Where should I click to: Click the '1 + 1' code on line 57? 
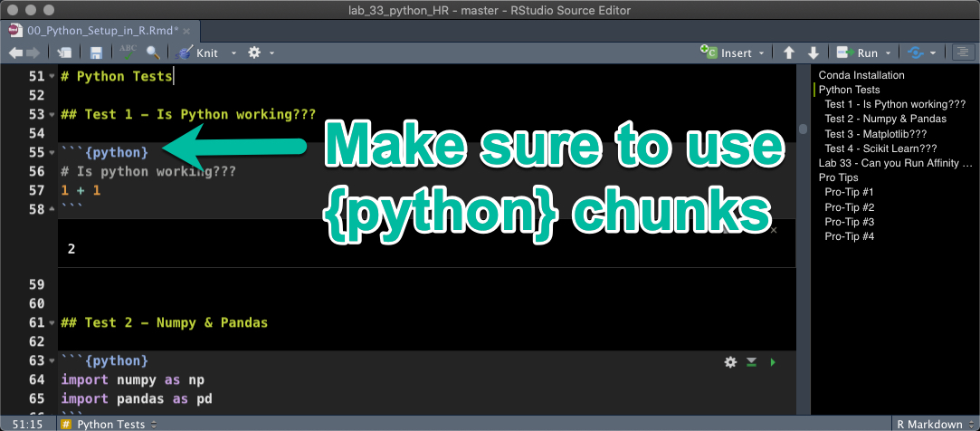(81, 190)
